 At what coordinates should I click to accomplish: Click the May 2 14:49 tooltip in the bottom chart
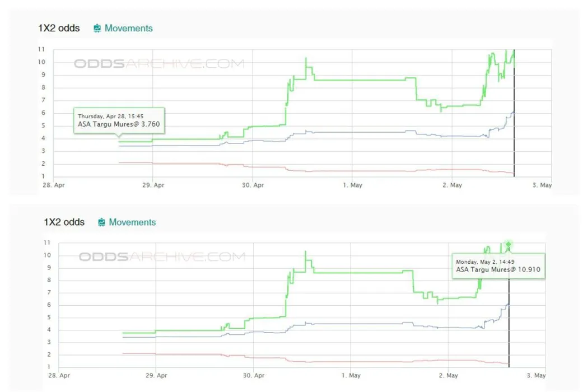[x=498, y=265]
